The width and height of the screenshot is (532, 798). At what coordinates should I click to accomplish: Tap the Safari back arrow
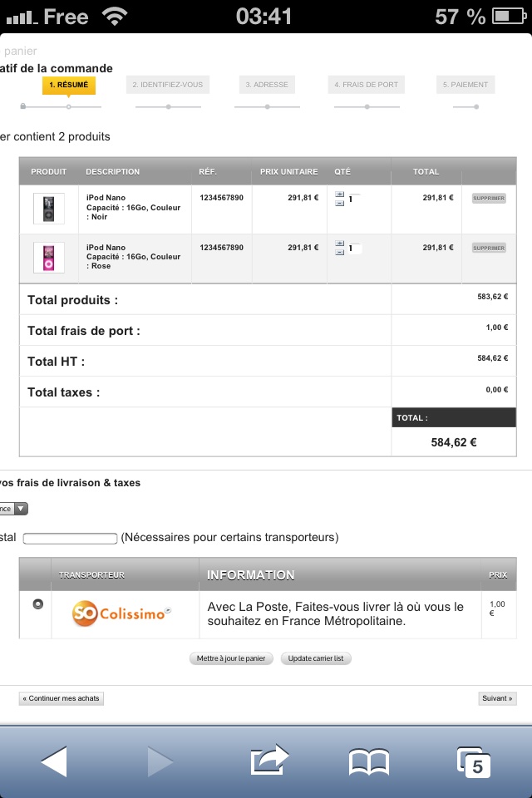pos(54,761)
